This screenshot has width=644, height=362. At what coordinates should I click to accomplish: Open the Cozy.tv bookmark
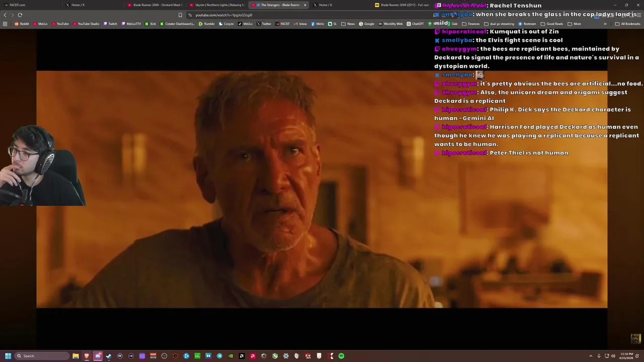pos(226,24)
